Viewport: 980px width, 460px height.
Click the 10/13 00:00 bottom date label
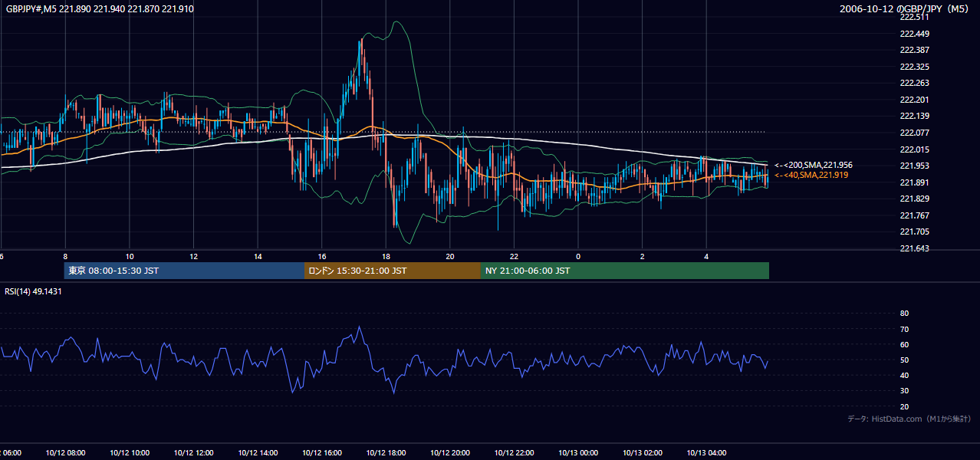coord(578,453)
